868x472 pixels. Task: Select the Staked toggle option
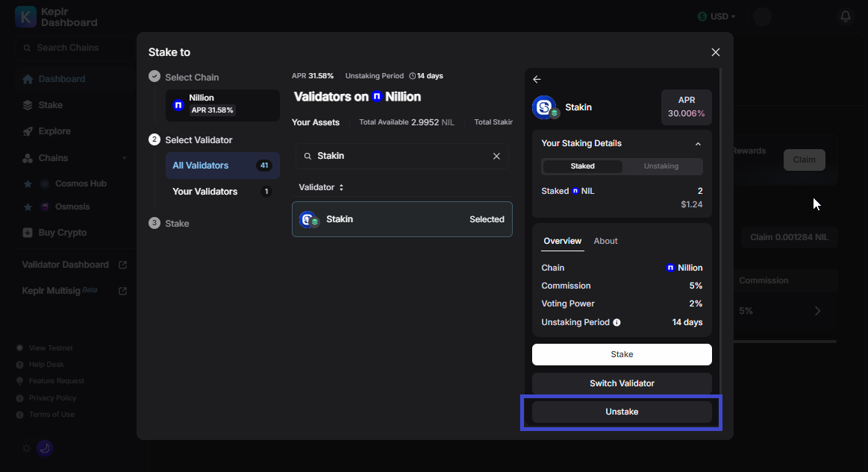pos(582,166)
